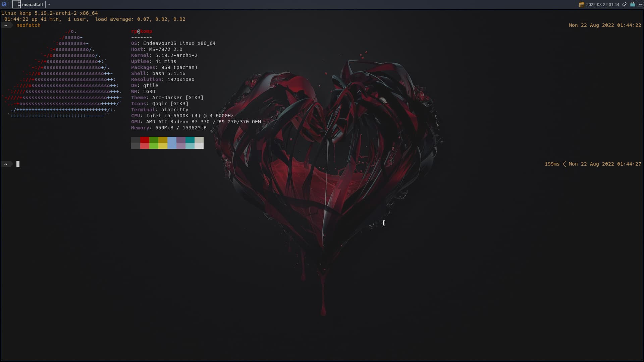
Task: Click the orange calendar icon in the bar
Action: click(582, 4)
